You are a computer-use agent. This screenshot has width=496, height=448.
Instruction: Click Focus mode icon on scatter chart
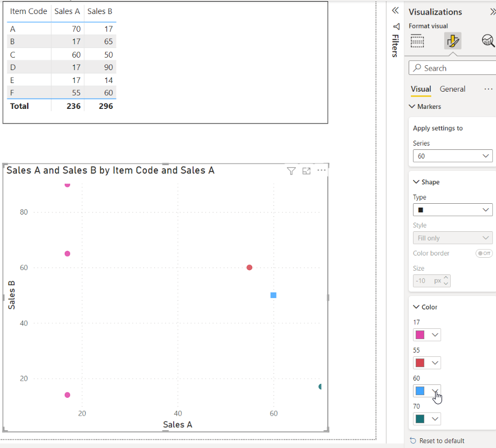click(306, 171)
